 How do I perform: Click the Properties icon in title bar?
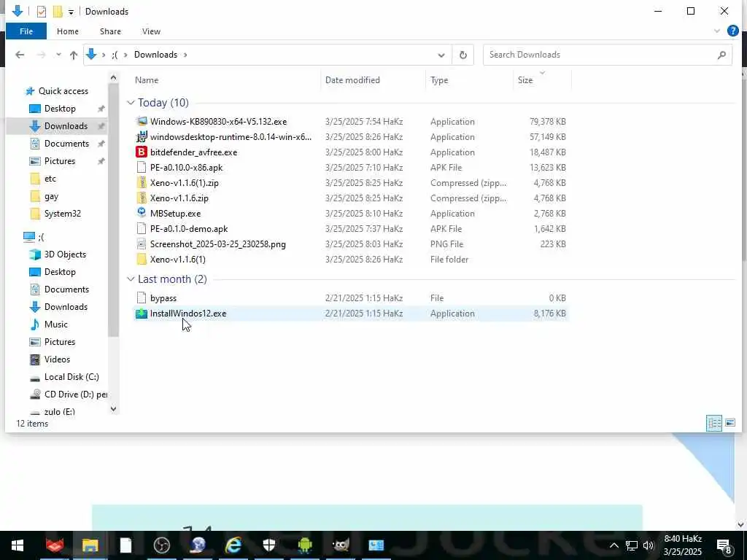pos(42,12)
